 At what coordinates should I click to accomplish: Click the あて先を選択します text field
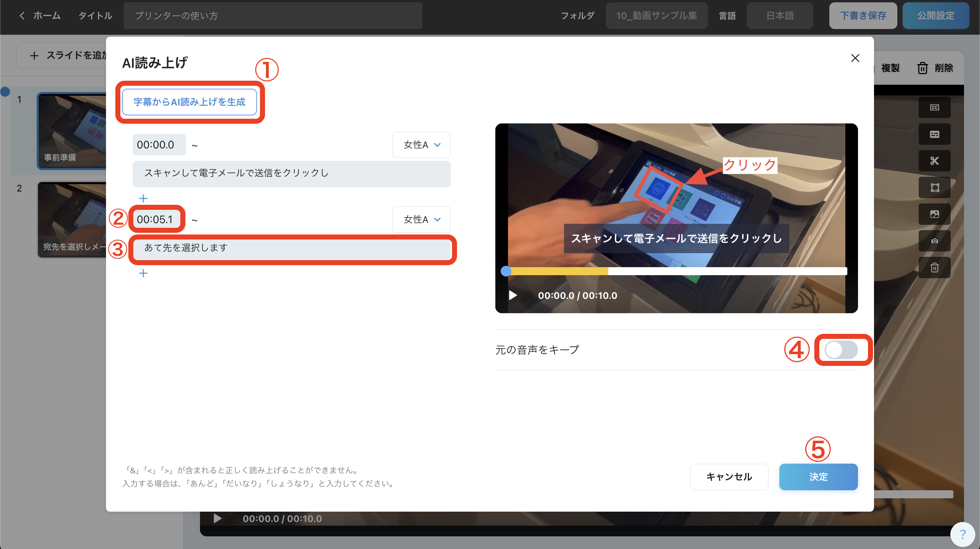click(x=291, y=248)
